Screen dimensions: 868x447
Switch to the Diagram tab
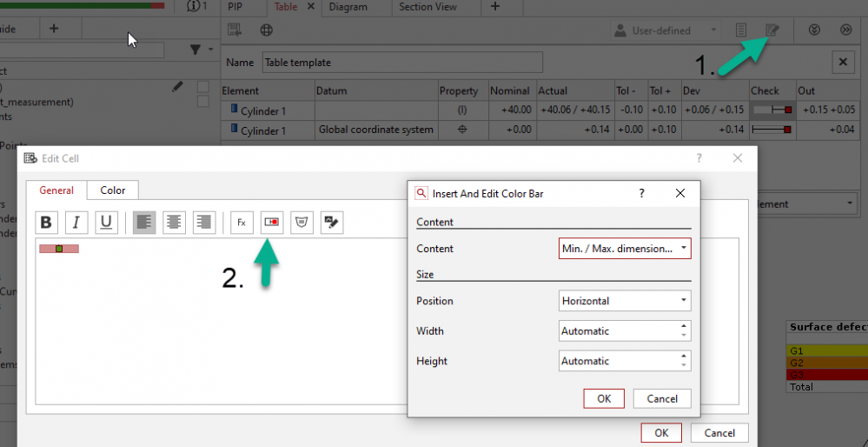(348, 7)
